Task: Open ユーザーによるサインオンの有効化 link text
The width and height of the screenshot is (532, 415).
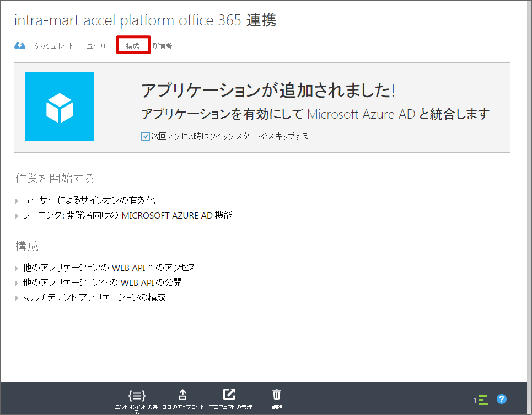Action: point(89,200)
